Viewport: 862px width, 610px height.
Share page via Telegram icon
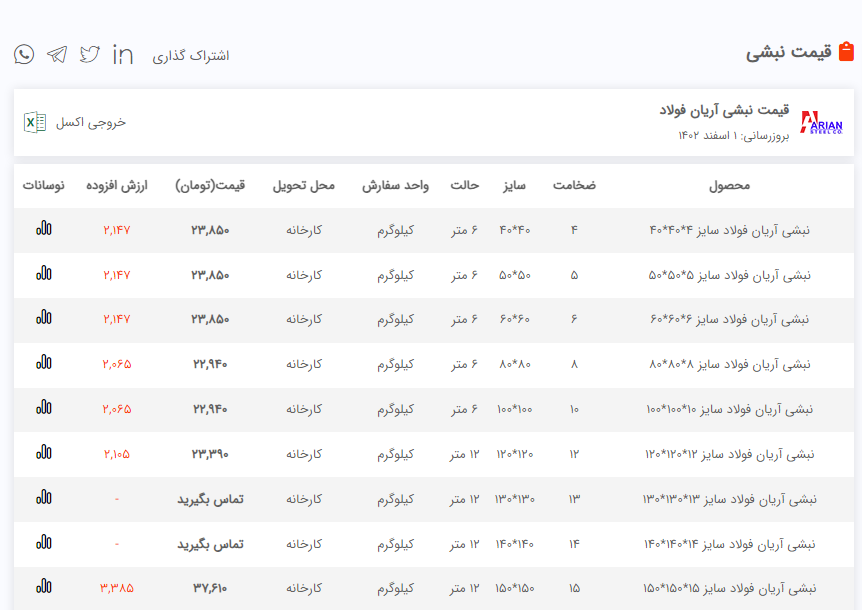pos(57,54)
